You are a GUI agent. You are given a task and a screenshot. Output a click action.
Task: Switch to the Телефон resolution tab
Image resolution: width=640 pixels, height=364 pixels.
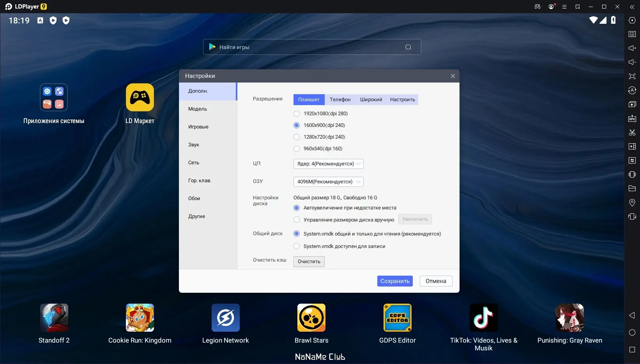340,100
